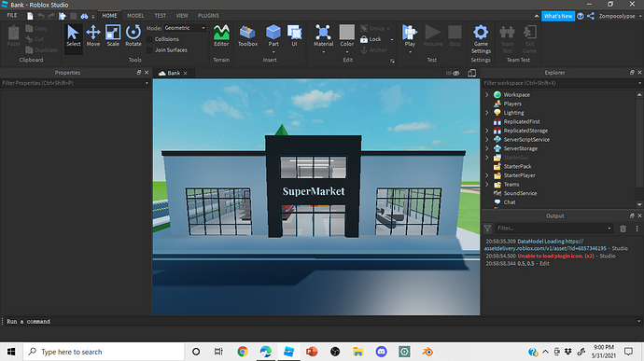Click the Redo arrow icon
Viewport: 644px width, 361px height.
(x=51, y=16)
